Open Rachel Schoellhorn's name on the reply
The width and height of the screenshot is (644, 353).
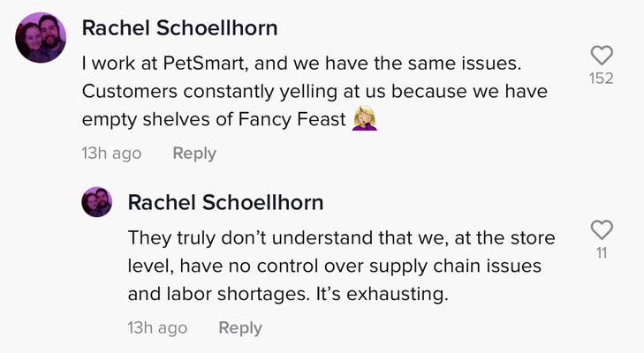pos(225,203)
